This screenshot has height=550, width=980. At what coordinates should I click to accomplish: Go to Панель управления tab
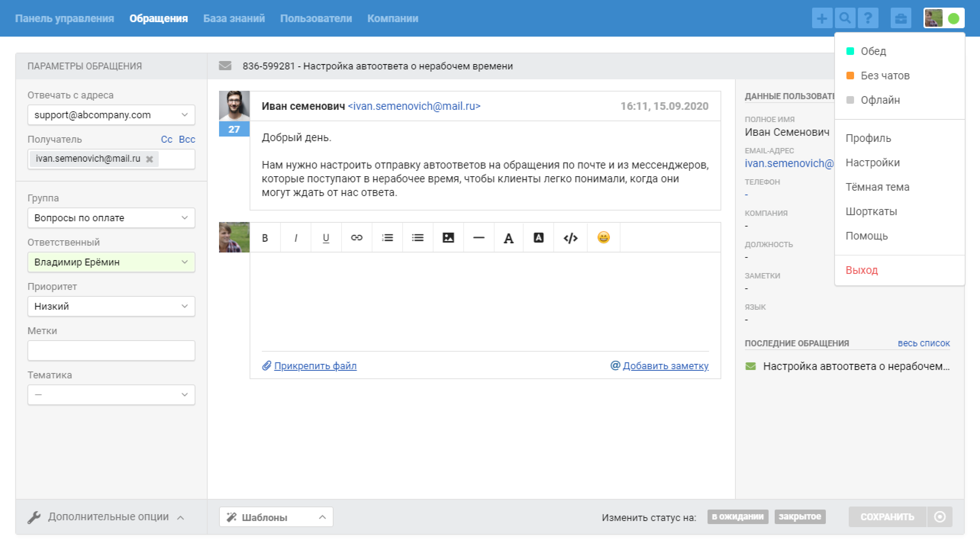coord(64,18)
